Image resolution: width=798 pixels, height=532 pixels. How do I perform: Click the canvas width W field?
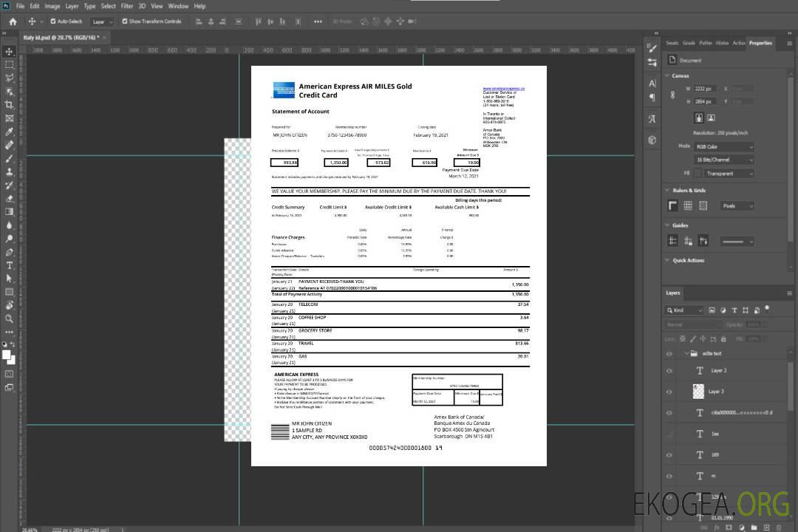click(x=706, y=89)
